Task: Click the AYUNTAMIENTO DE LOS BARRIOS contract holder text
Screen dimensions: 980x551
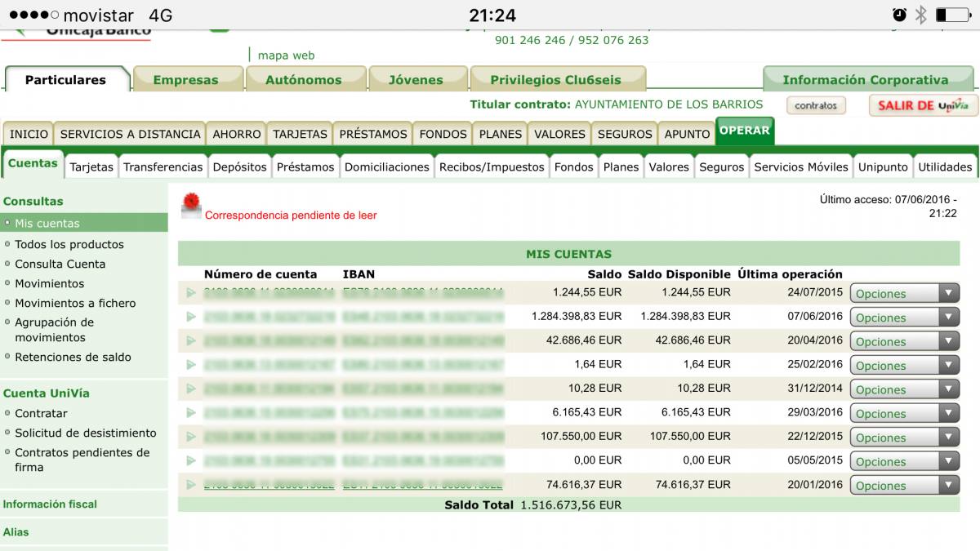Action: [669, 104]
